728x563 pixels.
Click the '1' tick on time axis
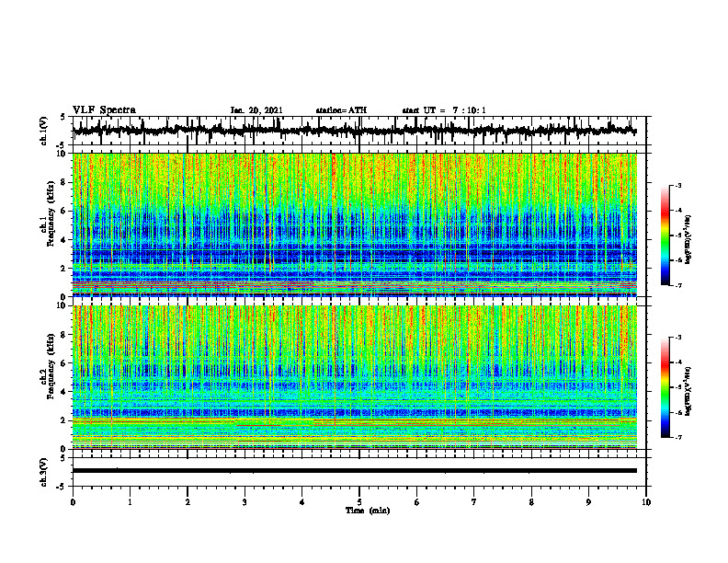click(x=130, y=502)
